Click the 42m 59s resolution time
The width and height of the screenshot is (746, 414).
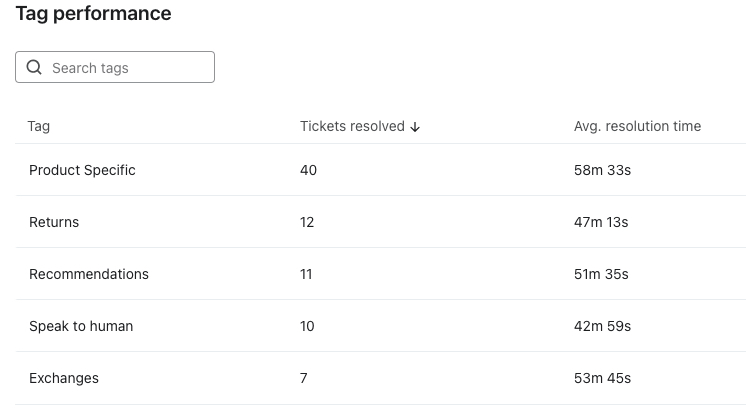pyautogui.click(x=602, y=326)
